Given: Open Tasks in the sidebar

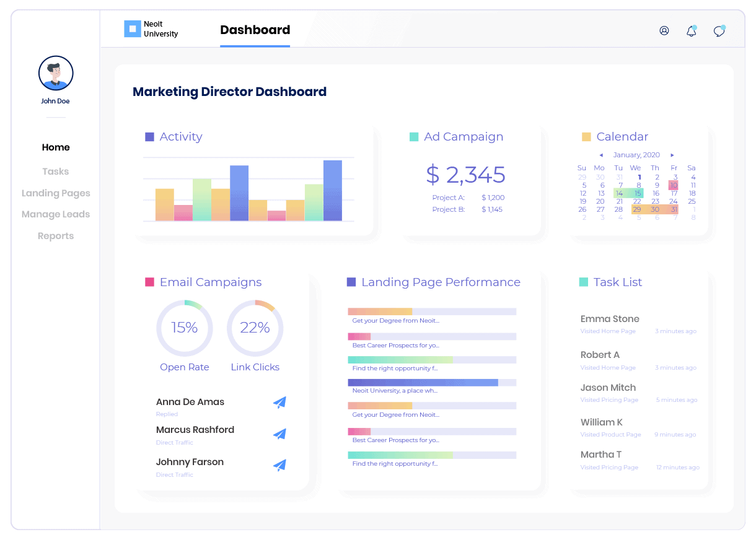Looking at the screenshot, I should [56, 172].
